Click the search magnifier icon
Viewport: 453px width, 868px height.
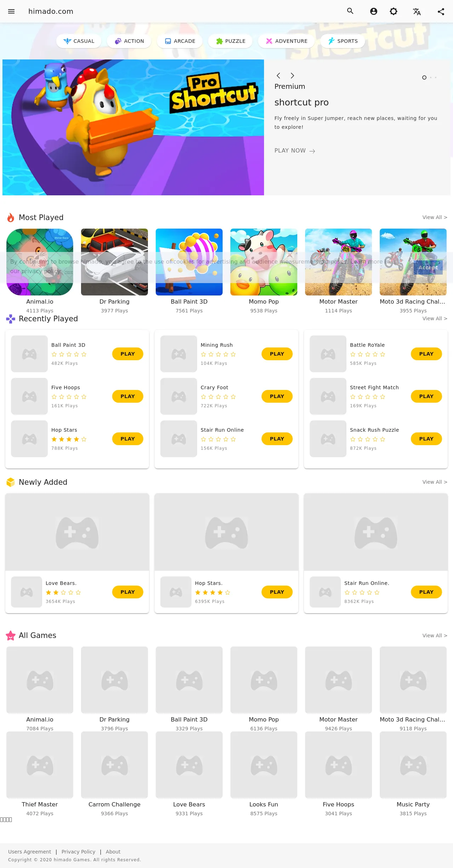pyautogui.click(x=350, y=11)
